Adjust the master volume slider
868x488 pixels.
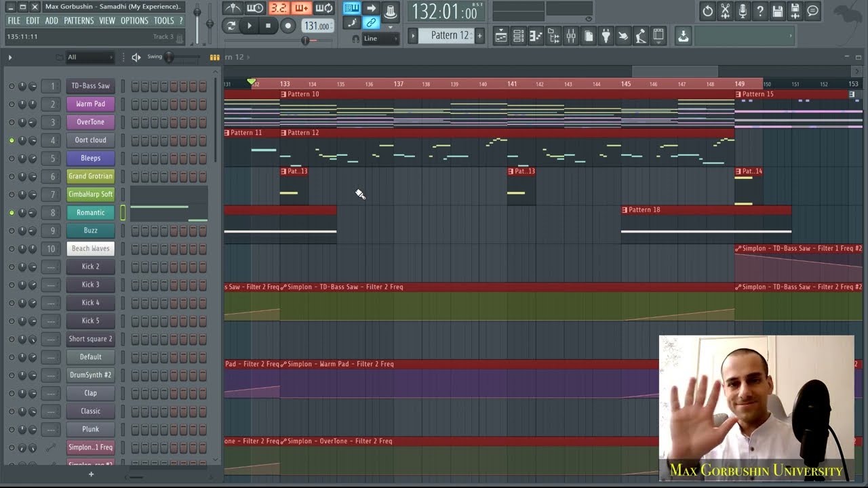tap(198, 12)
